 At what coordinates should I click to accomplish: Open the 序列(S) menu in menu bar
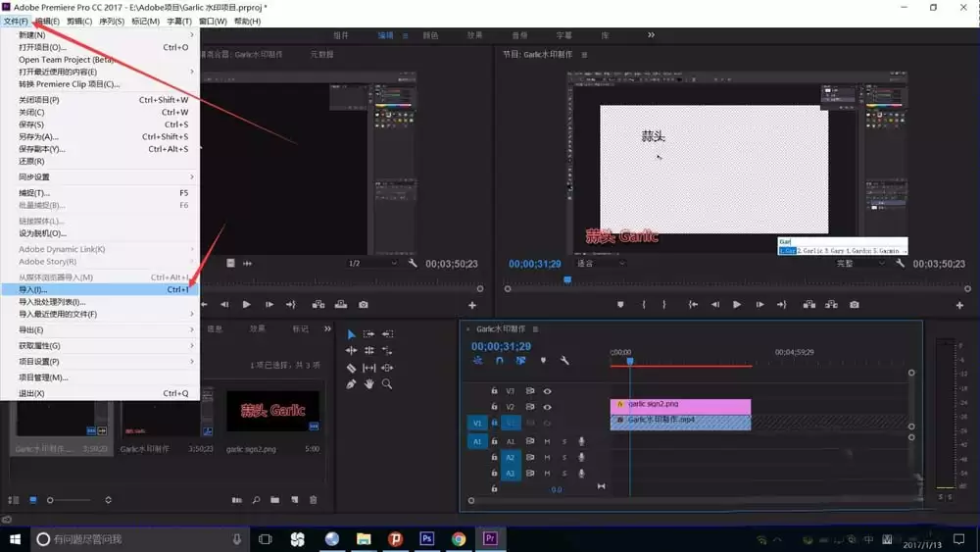(x=112, y=21)
